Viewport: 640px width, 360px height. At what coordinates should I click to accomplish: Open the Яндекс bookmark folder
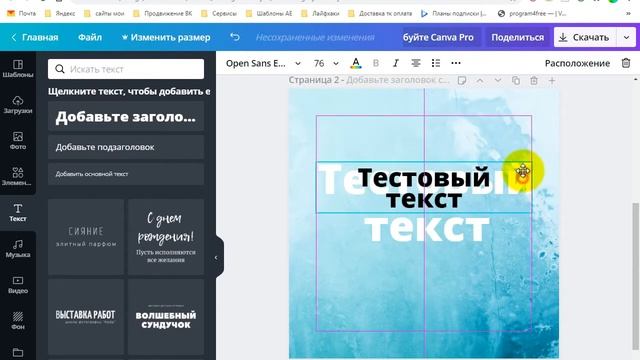click(x=60, y=13)
